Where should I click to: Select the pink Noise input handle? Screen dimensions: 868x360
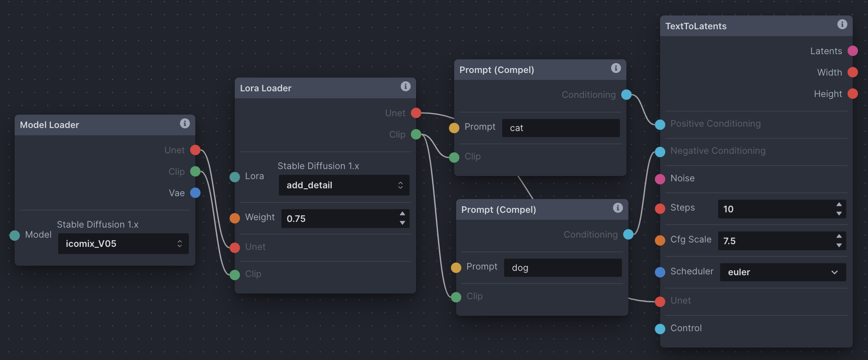(660, 179)
